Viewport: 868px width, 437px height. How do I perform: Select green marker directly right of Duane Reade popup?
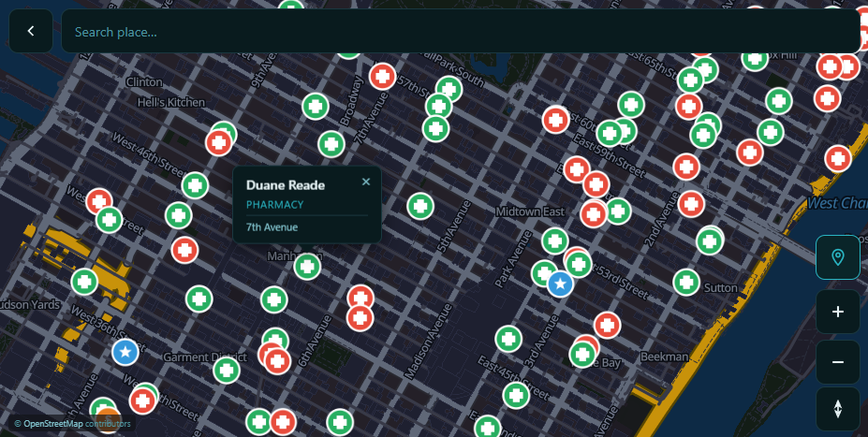click(x=420, y=206)
